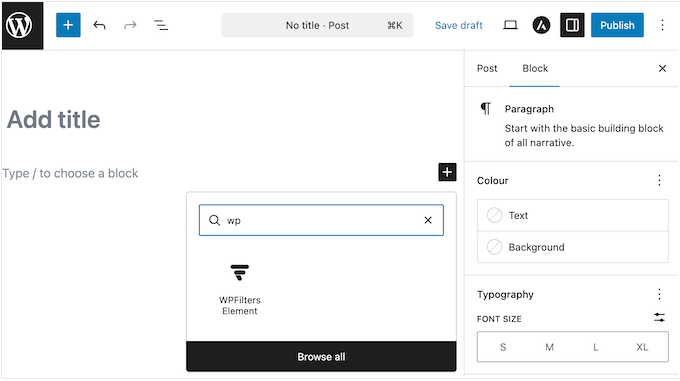Click the WordPress logo to view posts
680x381 pixels.
[22, 25]
